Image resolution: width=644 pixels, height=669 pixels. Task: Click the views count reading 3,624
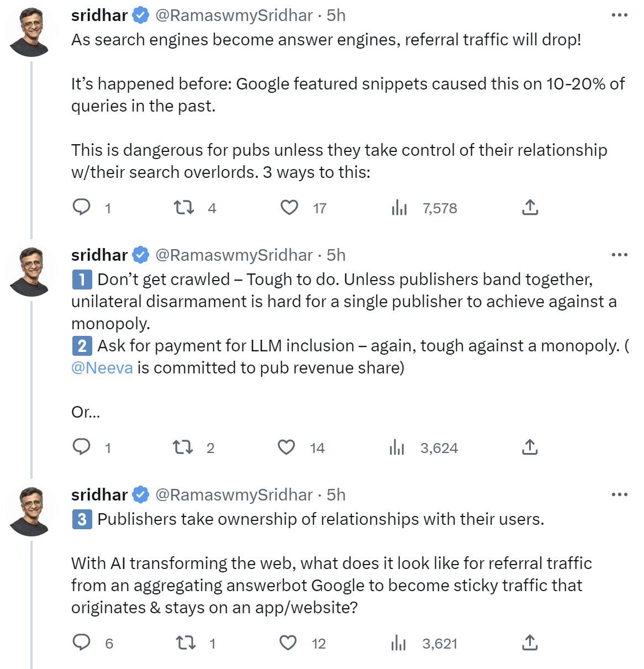coord(439,447)
